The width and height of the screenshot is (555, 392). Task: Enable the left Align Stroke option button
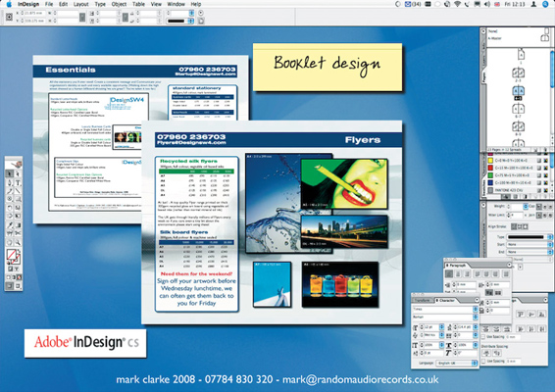point(514,226)
